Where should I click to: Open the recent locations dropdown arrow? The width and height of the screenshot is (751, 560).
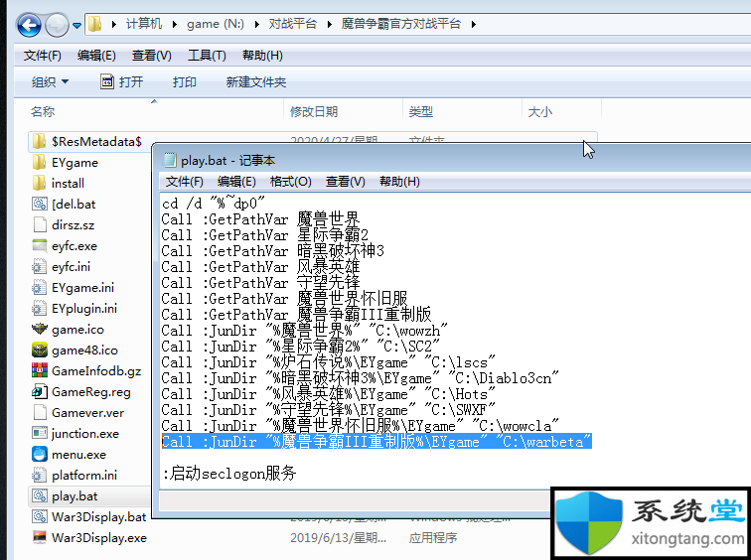tap(77, 26)
